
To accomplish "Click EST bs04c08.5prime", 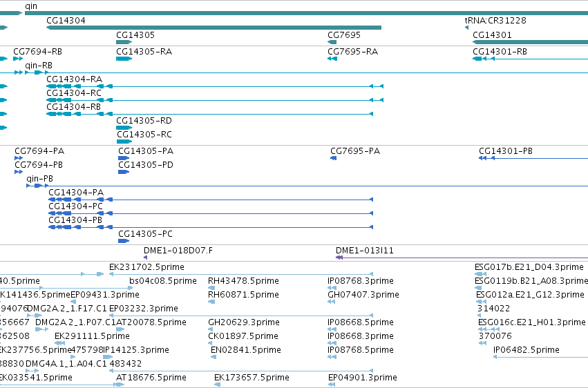I will coord(163,281).
